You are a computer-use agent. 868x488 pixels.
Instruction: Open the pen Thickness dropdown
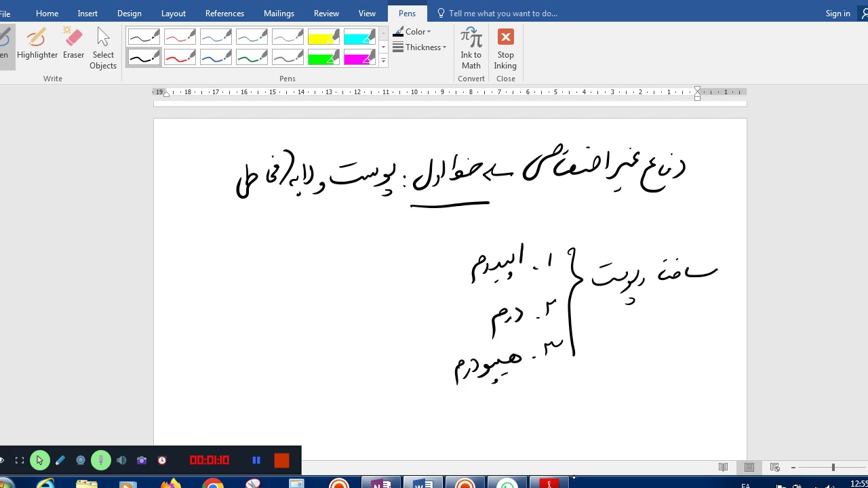pos(420,47)
